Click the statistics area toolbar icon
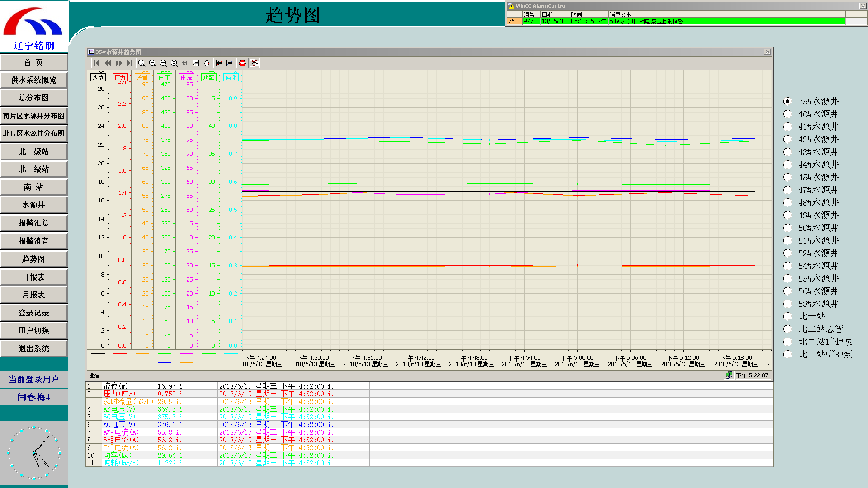Screen dimensions: 868x488 click(255, 63)
